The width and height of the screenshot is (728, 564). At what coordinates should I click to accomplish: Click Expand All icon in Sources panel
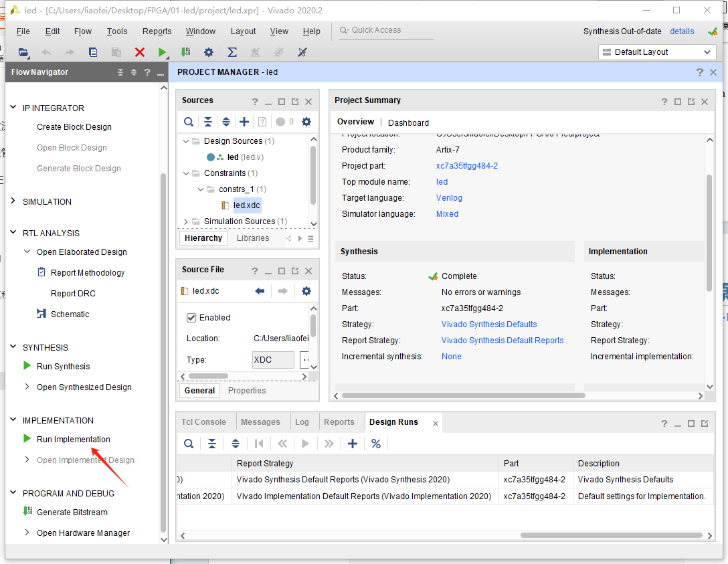(226, 122)
